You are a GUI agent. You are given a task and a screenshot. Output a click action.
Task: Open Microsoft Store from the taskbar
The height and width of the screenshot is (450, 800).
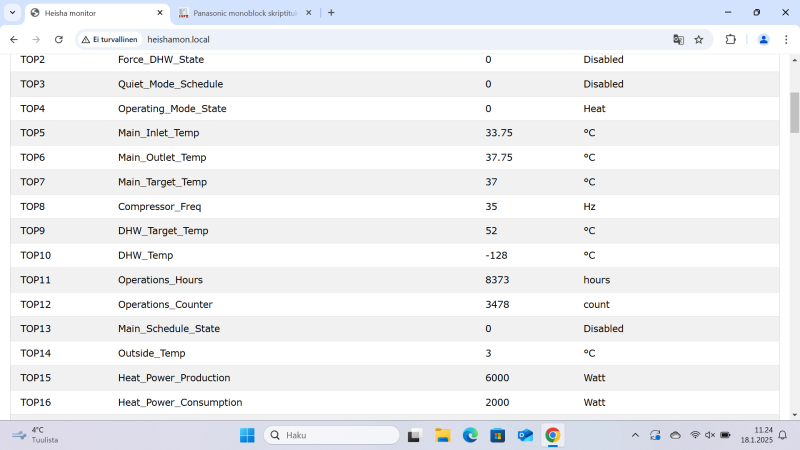497,435
